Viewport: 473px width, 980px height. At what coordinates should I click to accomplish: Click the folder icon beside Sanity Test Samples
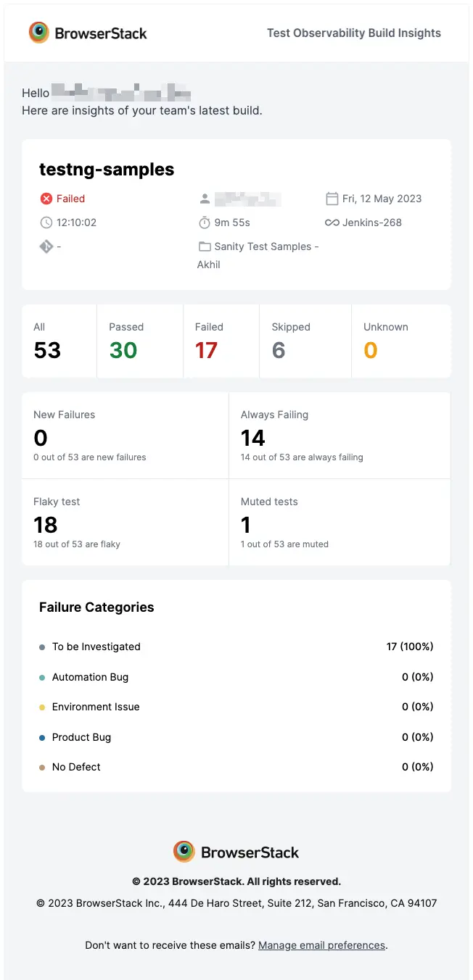pyautogui.click(x=205, y=246)
